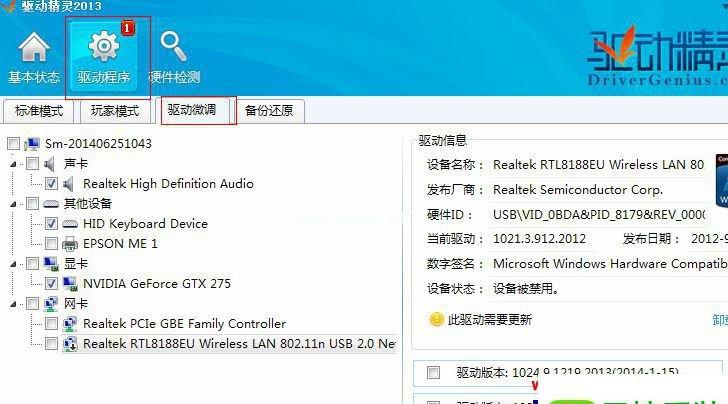The width and height of the screenshot is (728, 404).
Task: Click the 设备状态 value 设备被禁用
Action: 526,289
